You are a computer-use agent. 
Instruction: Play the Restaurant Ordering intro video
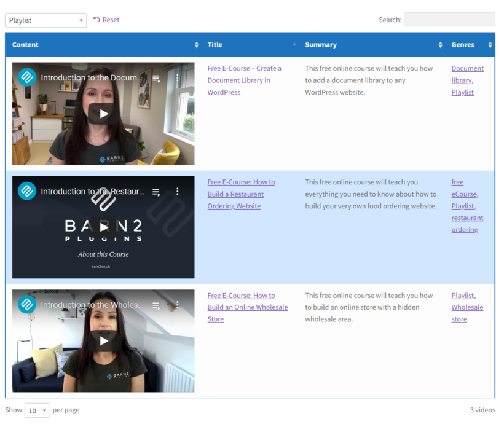click(103, 227)
